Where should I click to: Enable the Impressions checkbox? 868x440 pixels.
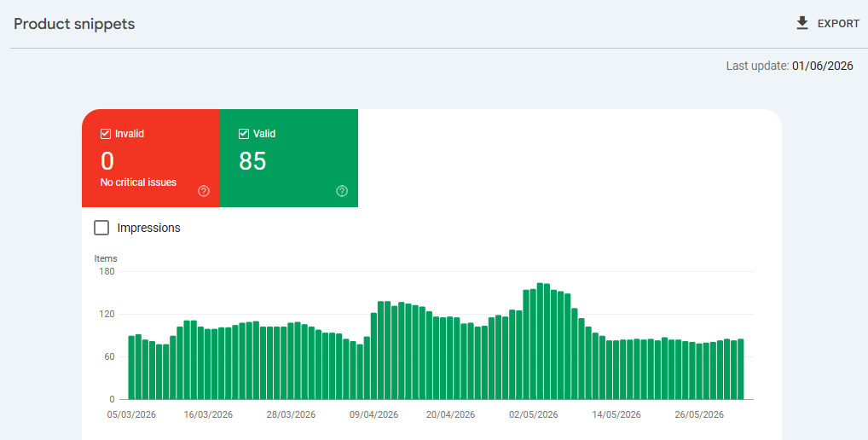(101, 228)
